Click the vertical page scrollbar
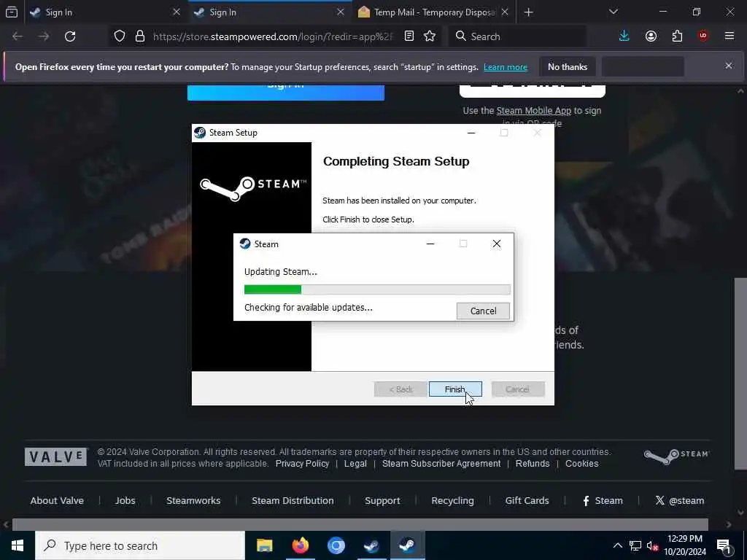The height and width of the screenshot is (560, 747). click(x=740, y=373)
